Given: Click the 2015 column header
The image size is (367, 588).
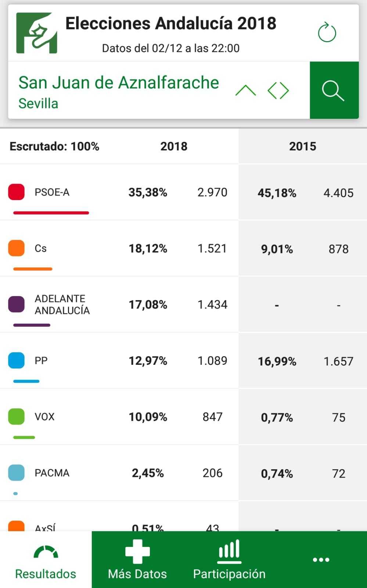Looking at the screenshot, I should click(x=302, y=146).
